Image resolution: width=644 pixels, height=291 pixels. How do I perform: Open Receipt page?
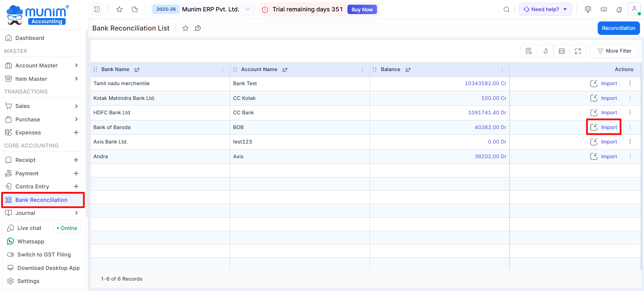25,160
